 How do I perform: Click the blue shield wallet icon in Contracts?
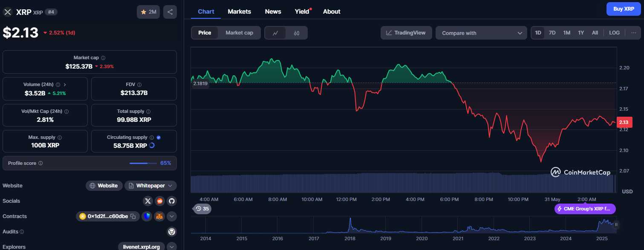(147, 216)
